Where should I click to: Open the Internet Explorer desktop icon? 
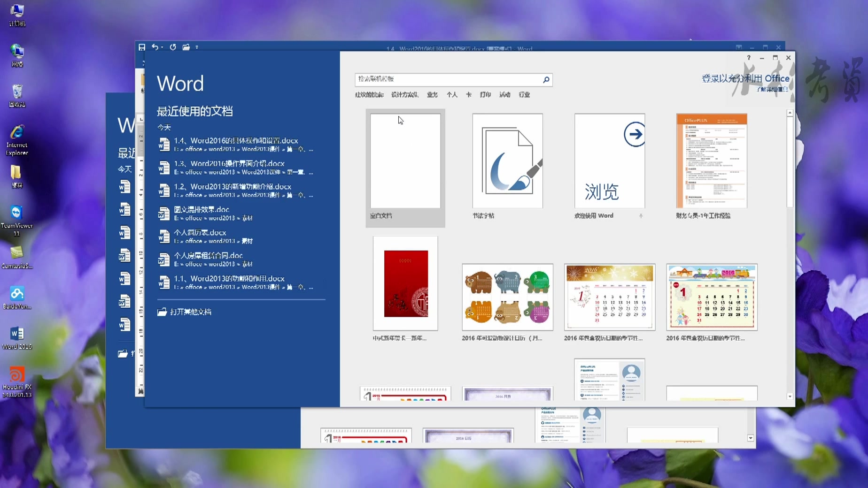coord(17,140)
